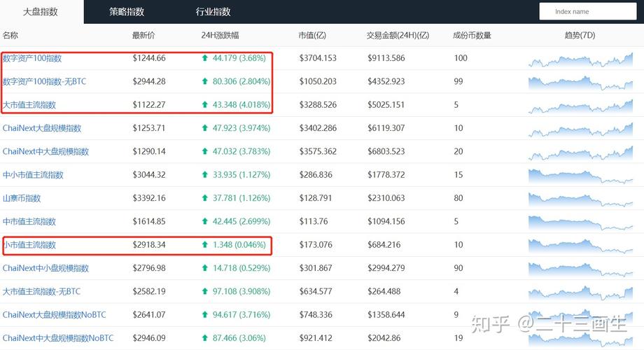Click the green up arrow beside 97.108 (3.908%)
This screenshot has height=350, width=644.
(205, 291)
